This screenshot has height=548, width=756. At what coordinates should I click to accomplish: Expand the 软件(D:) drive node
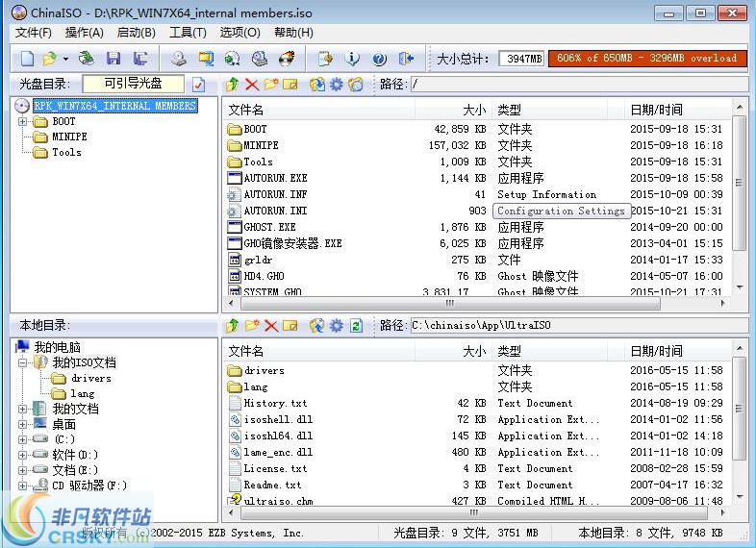pyautogui.click(x=22, y=455)
